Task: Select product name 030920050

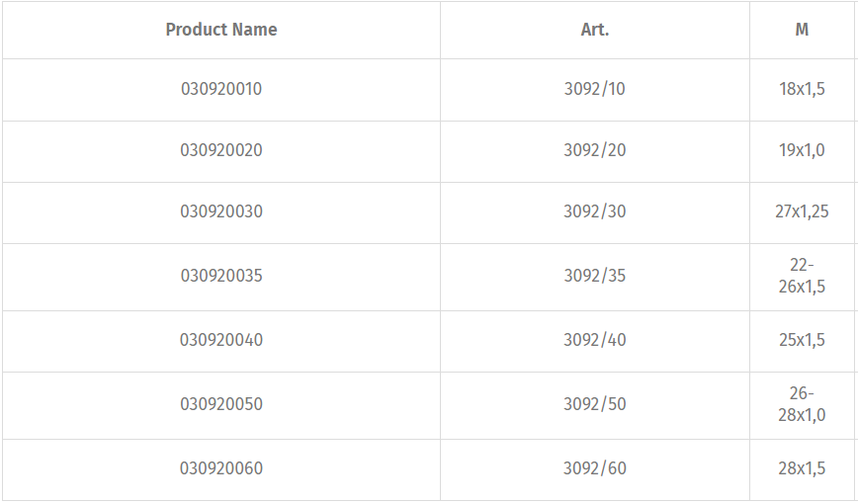Action: coord(221,404)
